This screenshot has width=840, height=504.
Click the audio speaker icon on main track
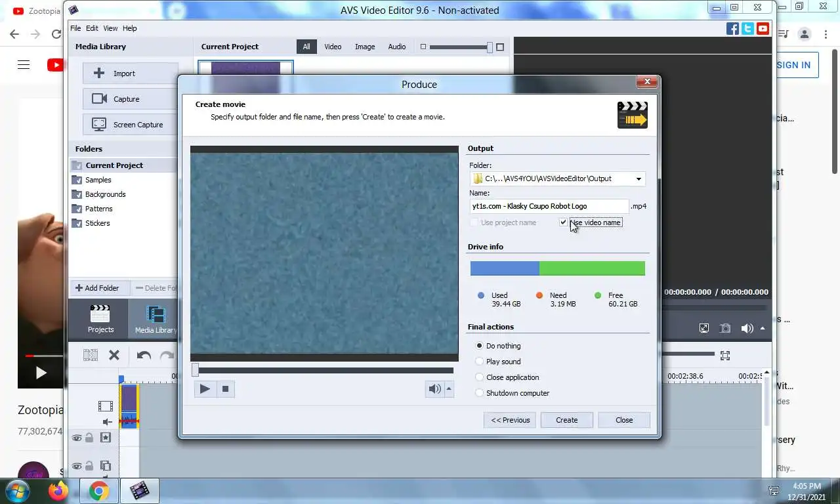pos(106,422)
